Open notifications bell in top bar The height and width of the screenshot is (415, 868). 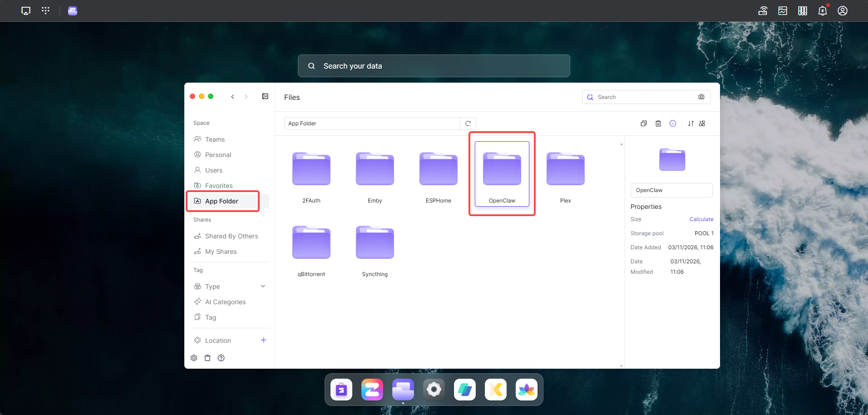tap(822, 11)
